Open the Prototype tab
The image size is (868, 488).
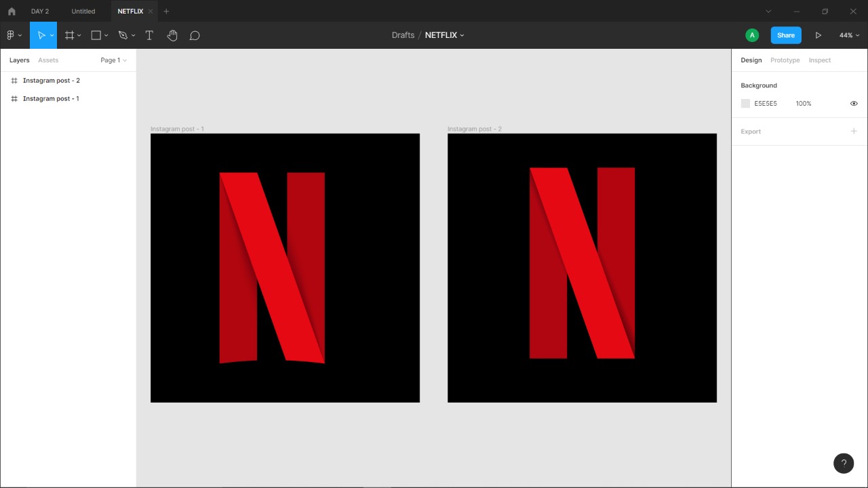coord(785,60)
